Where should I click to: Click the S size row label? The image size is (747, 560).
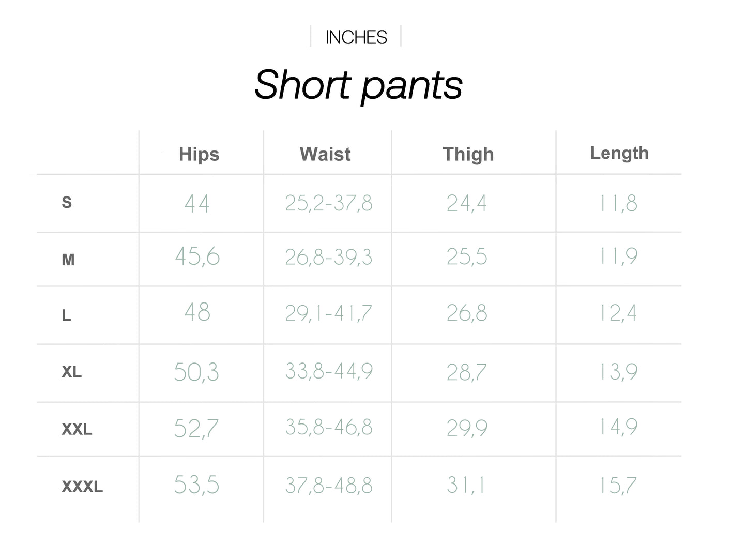[x=67, y=202]
